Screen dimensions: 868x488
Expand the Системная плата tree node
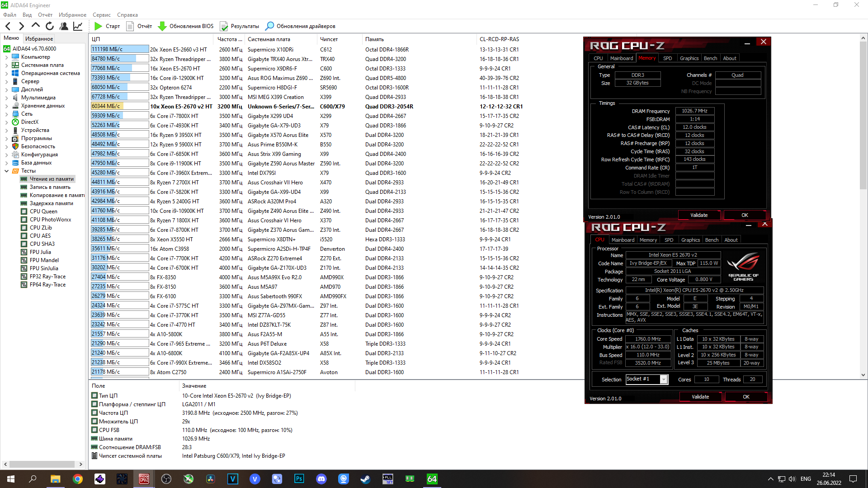[6, 66]
